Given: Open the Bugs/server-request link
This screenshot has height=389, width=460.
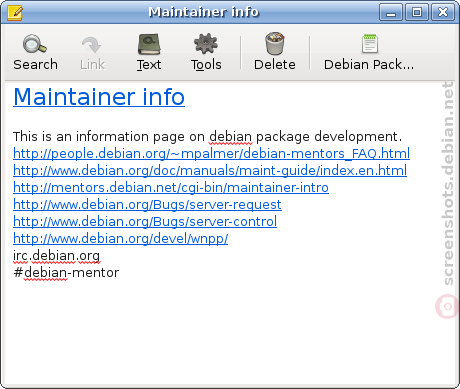Looking at the screenshot, I should (x=147, y=205).
